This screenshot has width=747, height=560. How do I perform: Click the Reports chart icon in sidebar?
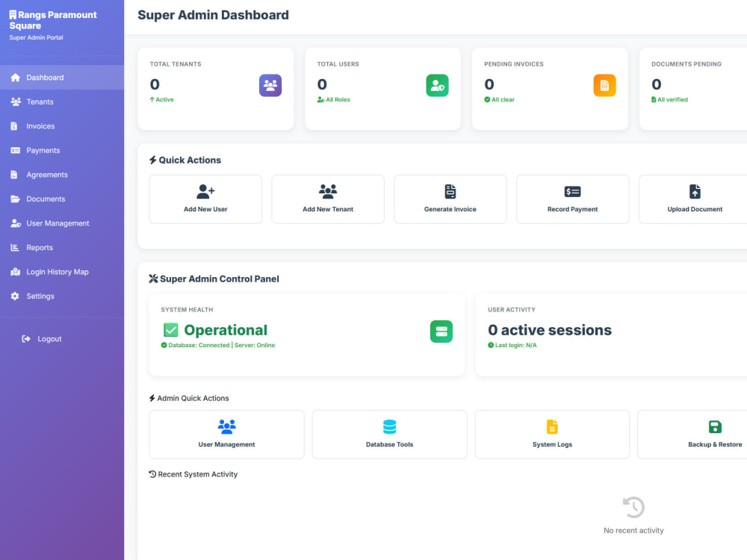(15, 248)
